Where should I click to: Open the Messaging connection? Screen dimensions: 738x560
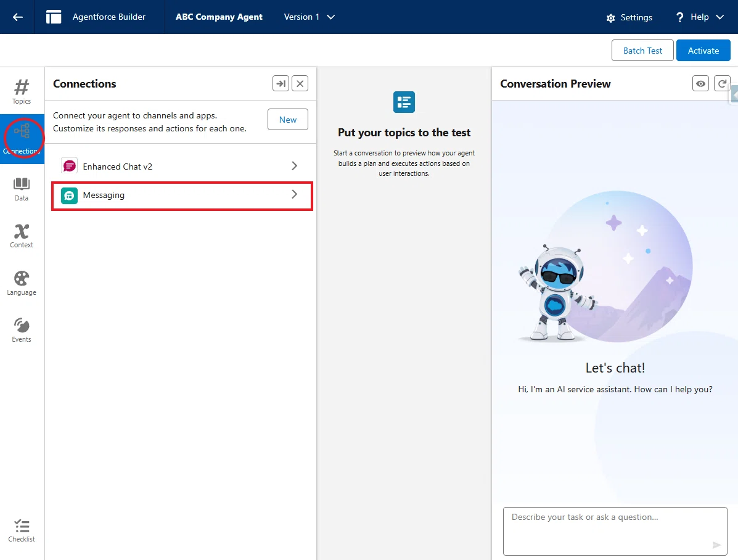click(182, 195)
